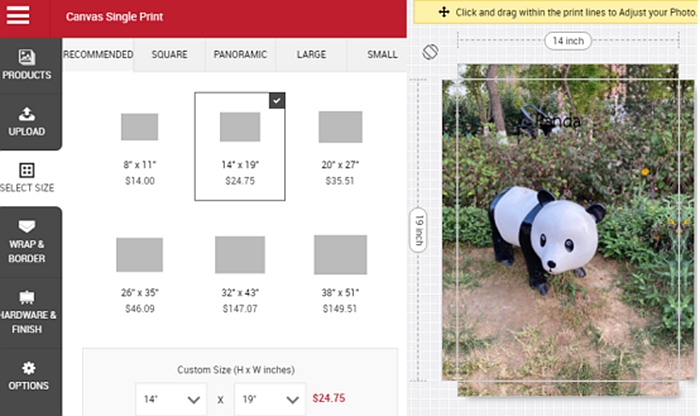Select the 20" x 27" size option
This screenshot has height=416, width=700.
(340, 147)
